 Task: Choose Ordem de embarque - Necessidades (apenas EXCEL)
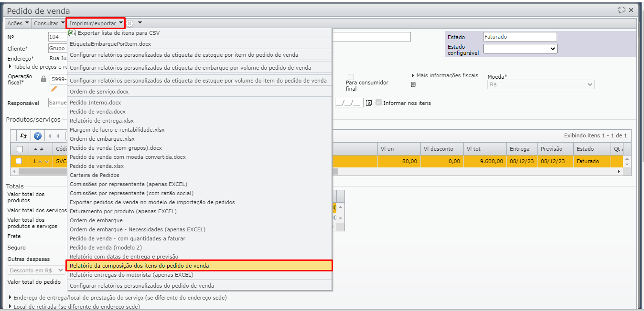(x=199, y=229)
